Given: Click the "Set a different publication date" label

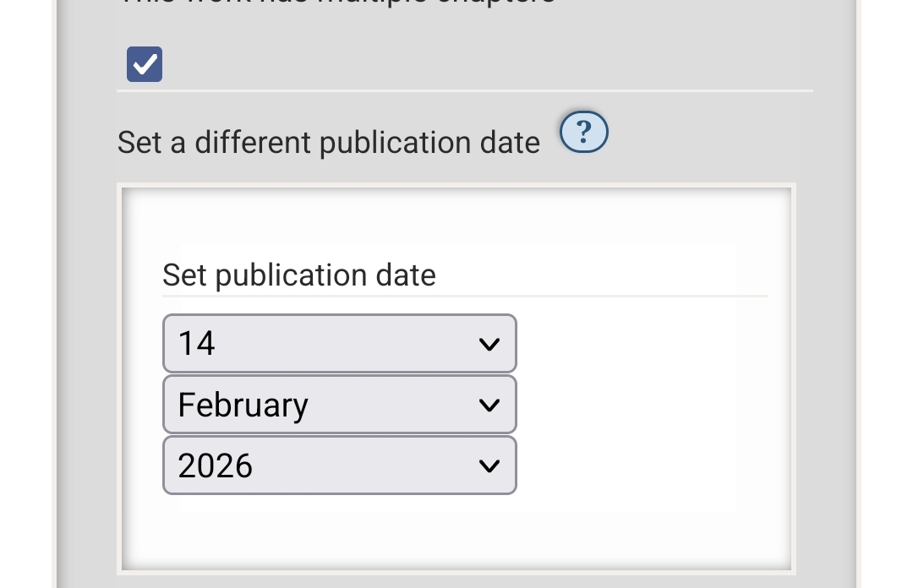Looking at the screenshot, I should coord(328,142).
